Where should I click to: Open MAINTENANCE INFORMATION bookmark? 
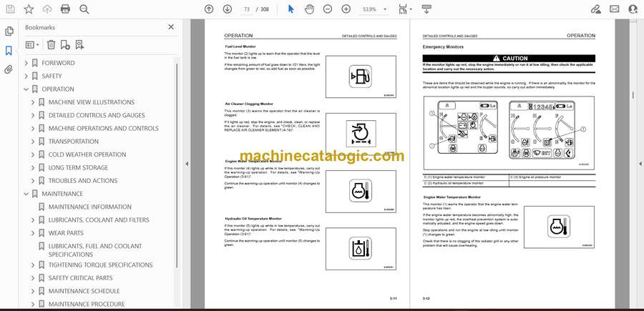90,207
